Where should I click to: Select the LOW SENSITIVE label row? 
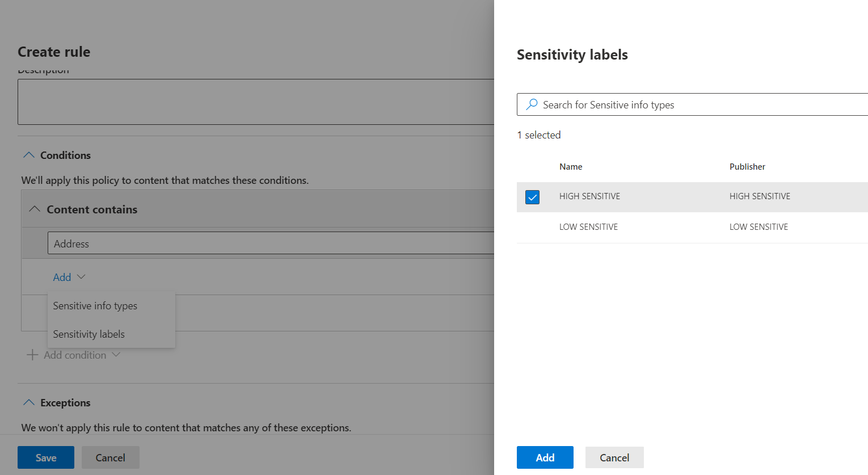[x=588, y=227]
